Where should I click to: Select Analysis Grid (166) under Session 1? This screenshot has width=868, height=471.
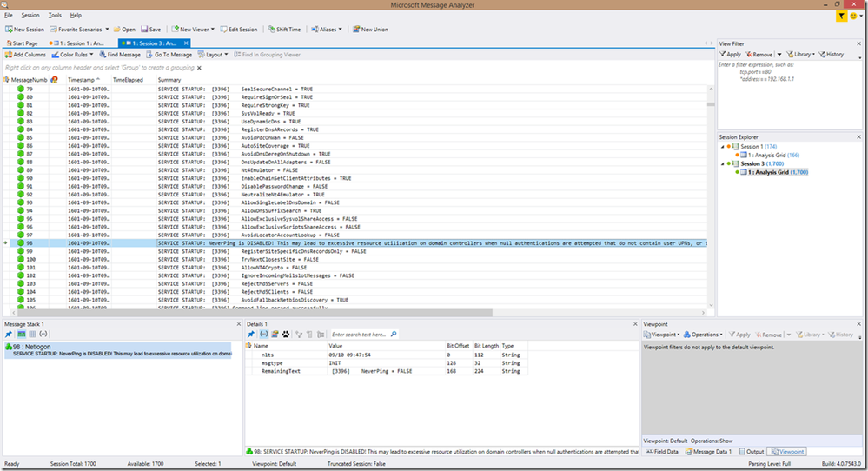click(770, 156)
